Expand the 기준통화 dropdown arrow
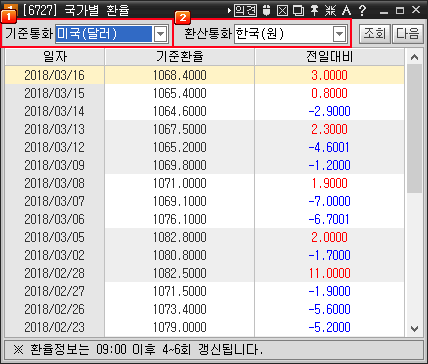This screenshot has width=428, height=364. 160,34
